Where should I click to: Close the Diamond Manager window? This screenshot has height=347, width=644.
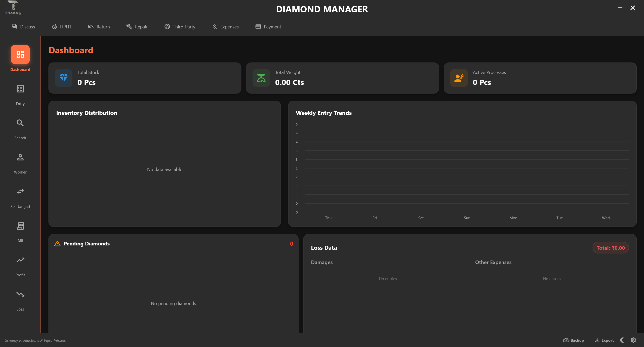[633, 8]
